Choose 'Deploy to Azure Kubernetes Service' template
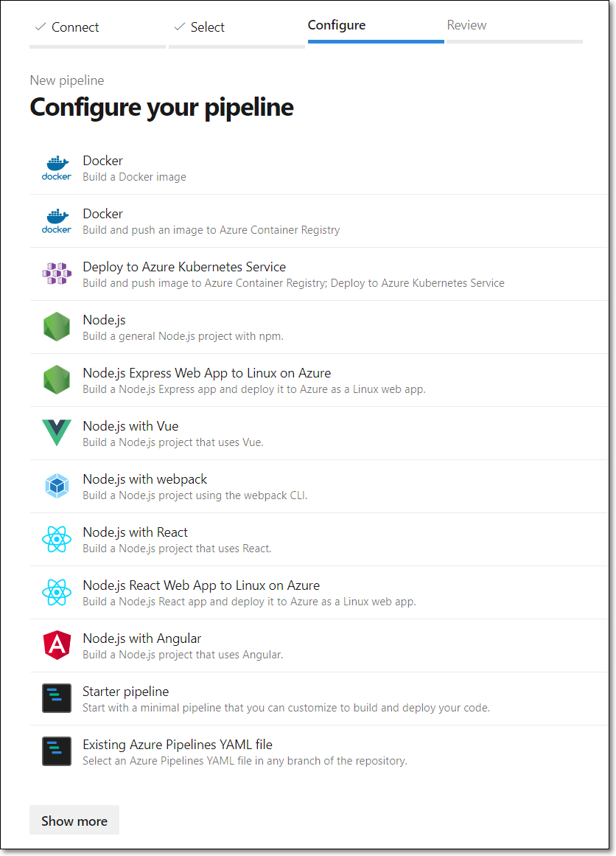616x856 pixels. (184, 266)
